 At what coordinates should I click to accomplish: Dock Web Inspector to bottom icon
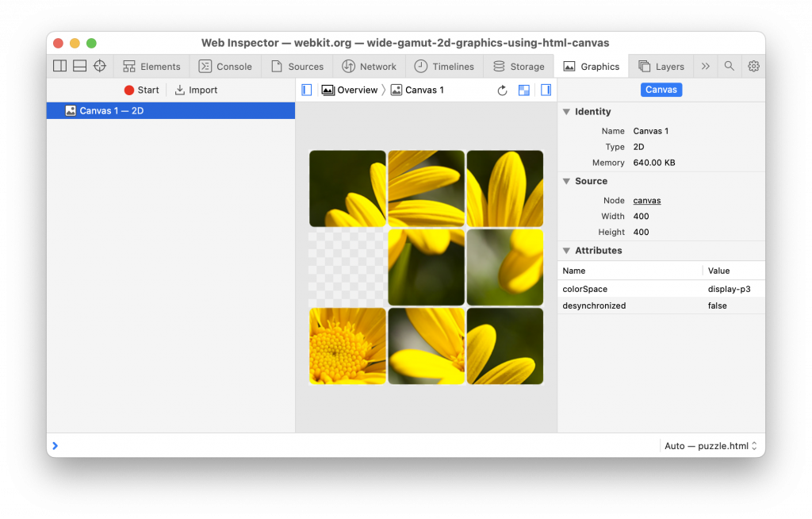[79, 66]
